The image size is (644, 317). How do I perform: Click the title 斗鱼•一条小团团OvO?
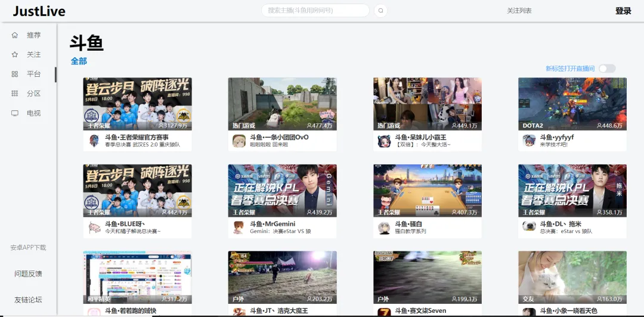point(279,137)
